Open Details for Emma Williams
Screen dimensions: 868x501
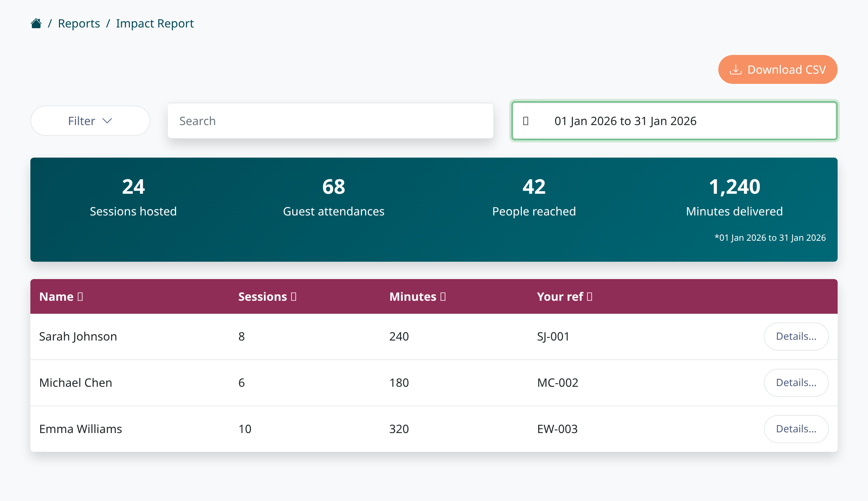(x=796, y=429)
